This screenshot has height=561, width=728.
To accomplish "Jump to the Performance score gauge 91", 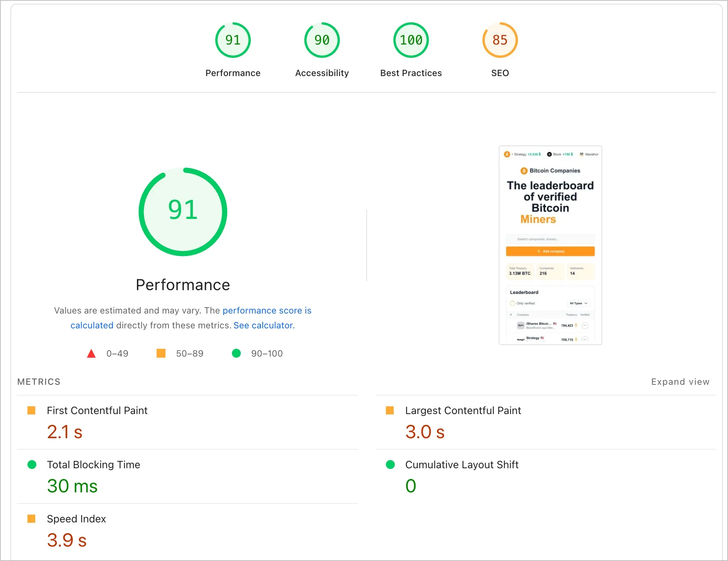I will click(x=233, y=40).
